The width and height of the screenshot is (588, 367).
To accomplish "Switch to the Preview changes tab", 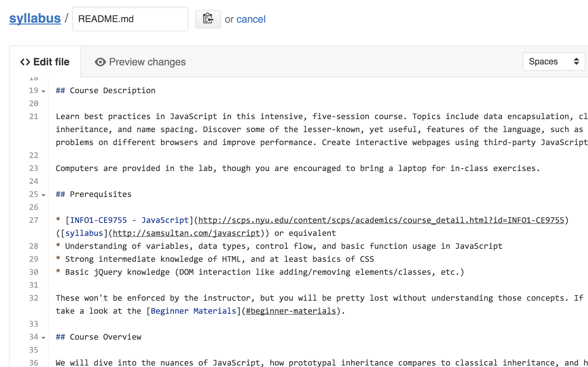I will click(140, 62).
